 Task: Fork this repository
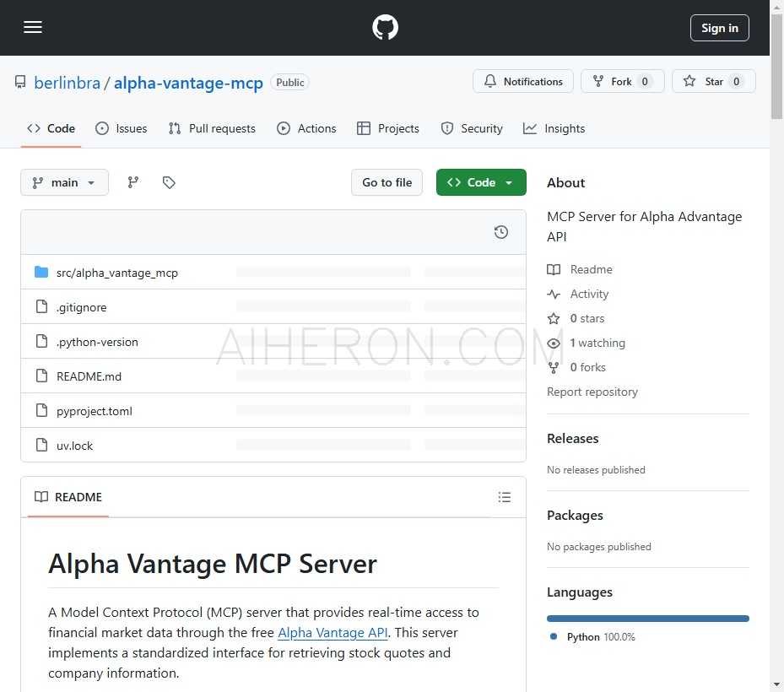622,81
